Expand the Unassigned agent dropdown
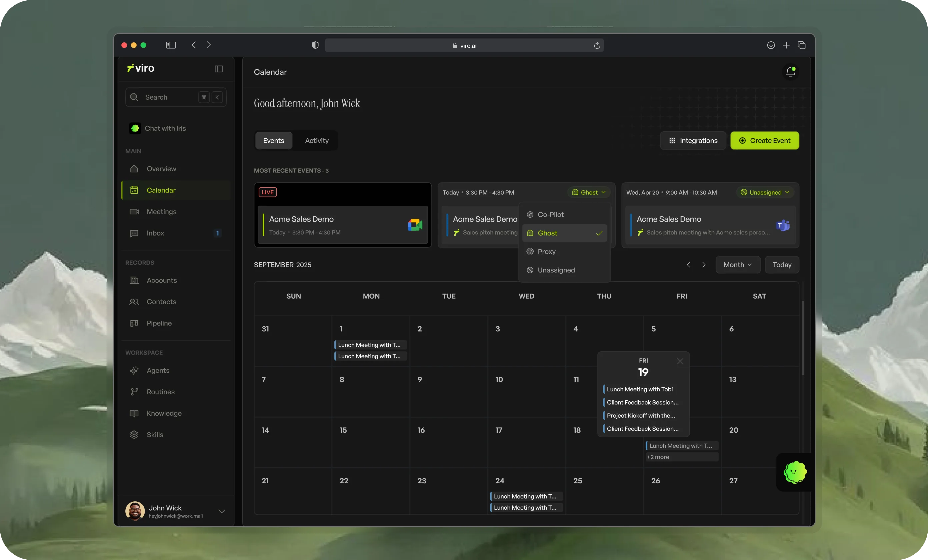The width and height of the screenshot is (928, 560). pyautogui.click(x=765, y=192)
